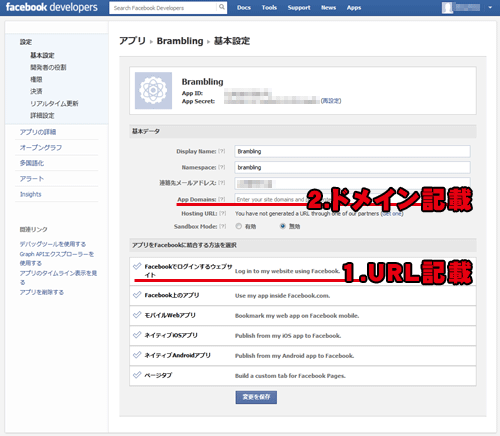Viewport: 500px width, 436px height.
Task: Expand Facebookでログインするウェブサイト row
Action: [x=303, y=271]
